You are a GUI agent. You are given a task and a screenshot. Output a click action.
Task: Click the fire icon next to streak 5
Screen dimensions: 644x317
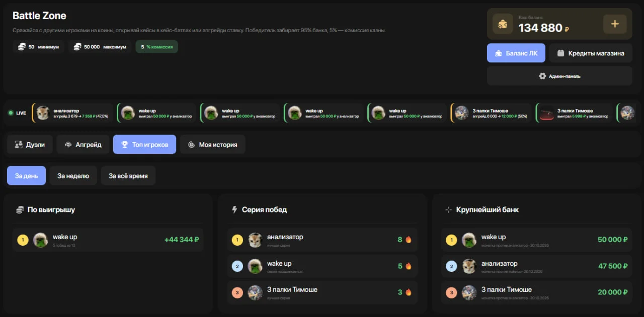point(409,266)
